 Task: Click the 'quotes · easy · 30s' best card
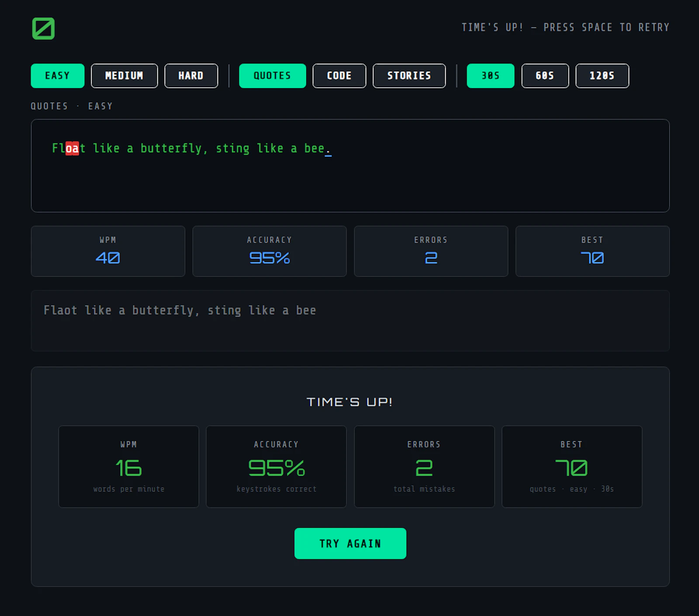[572, 467]
